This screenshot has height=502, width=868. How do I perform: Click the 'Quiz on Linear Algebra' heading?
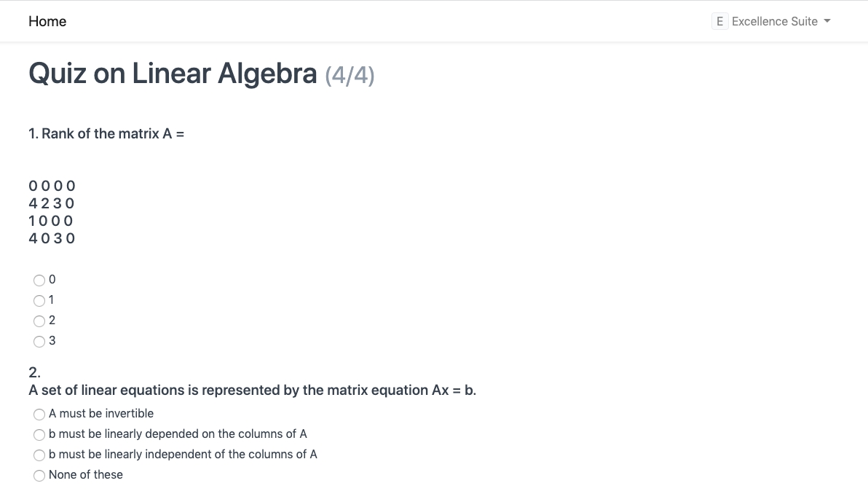173,74
